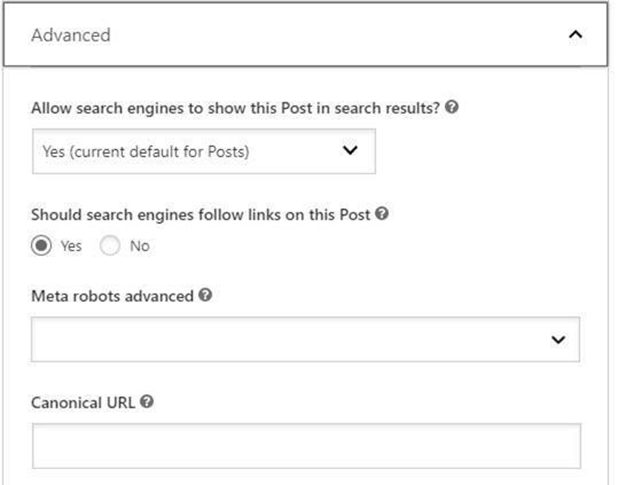Click the chevron arrow in Meta robots dropdown
Image resolution: width=618 pixels, height=485 pixels.
[x=558, y=339]
